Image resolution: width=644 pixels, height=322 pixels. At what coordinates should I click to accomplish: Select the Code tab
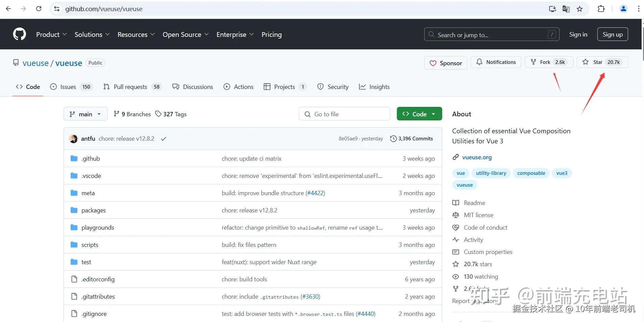pos(28,87)
